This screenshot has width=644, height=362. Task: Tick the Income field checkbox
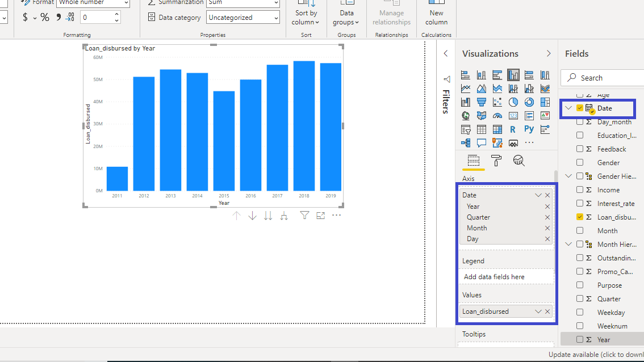point(579,190)
